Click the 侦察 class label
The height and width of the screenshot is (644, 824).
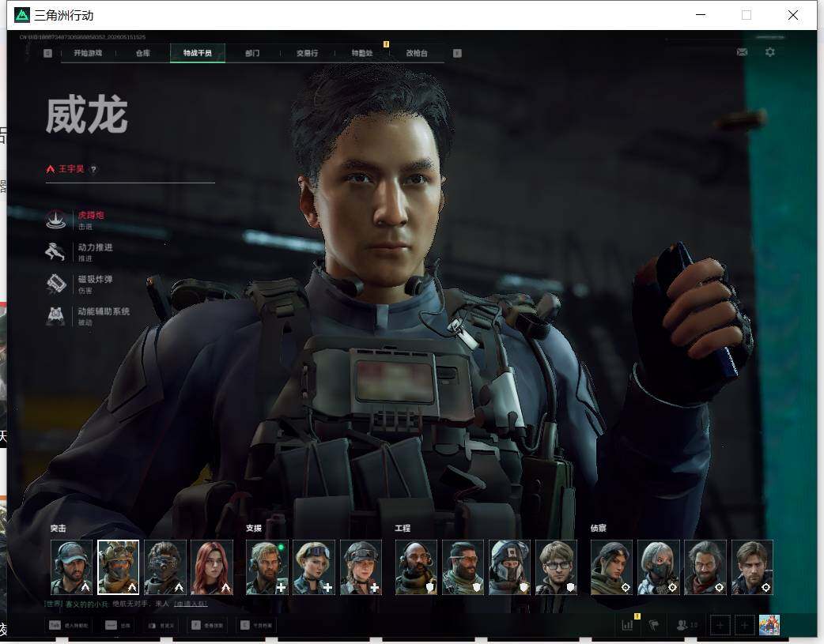[x=598, y=529]
